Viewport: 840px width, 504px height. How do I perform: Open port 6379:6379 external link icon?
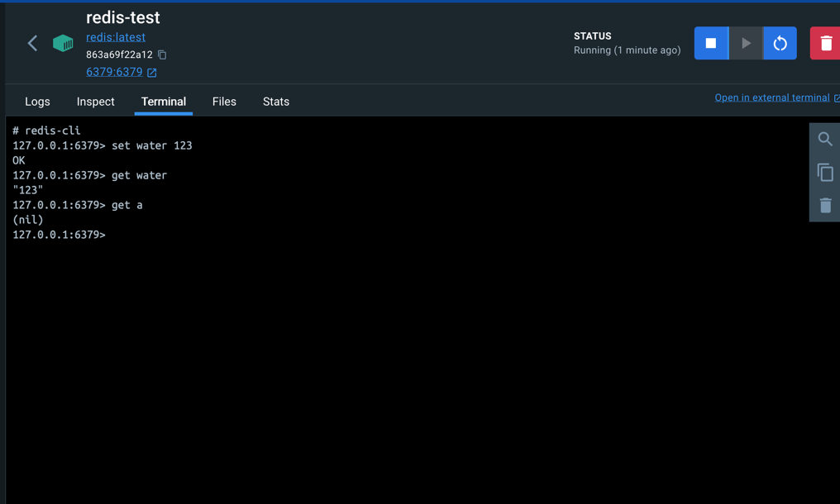[x=152, y=73]
